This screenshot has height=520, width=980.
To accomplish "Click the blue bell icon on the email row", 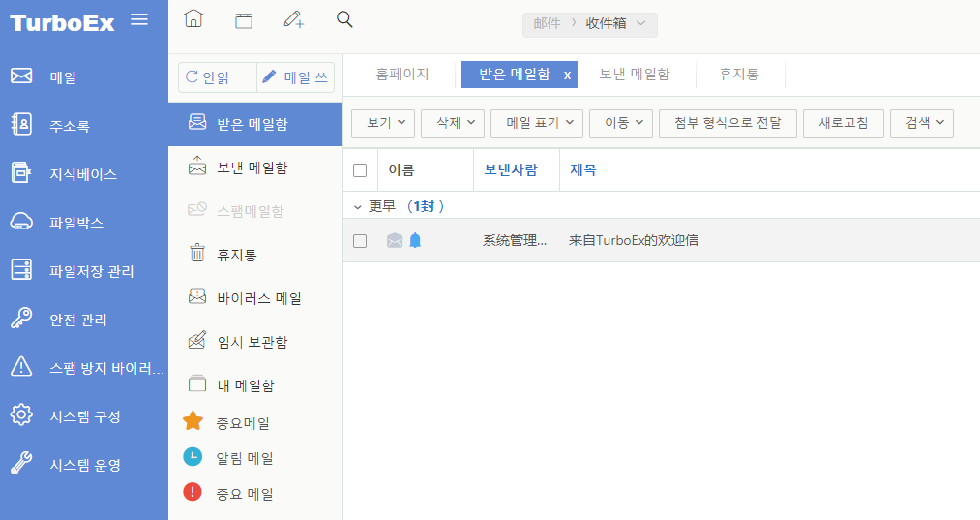I will point(415,241).
